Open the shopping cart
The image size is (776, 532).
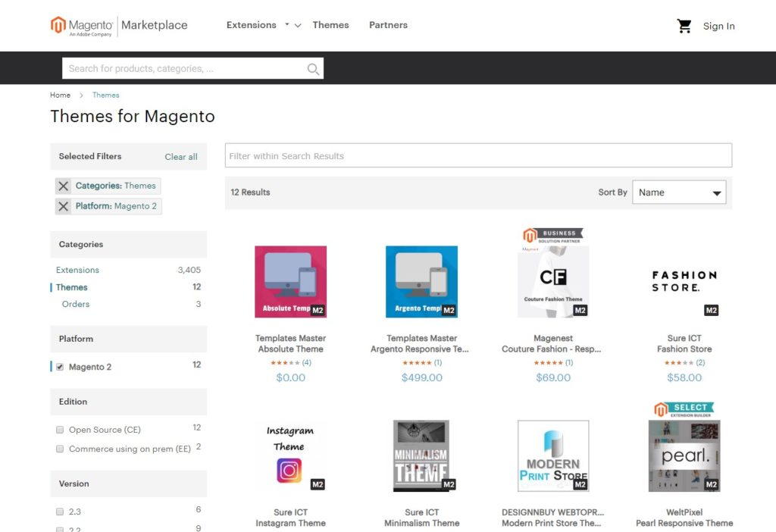pos(684,26)
